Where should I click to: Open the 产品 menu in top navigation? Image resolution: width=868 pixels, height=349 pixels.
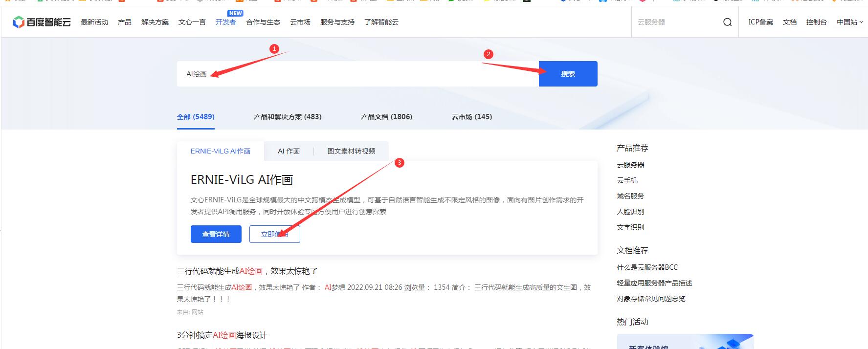125,22
